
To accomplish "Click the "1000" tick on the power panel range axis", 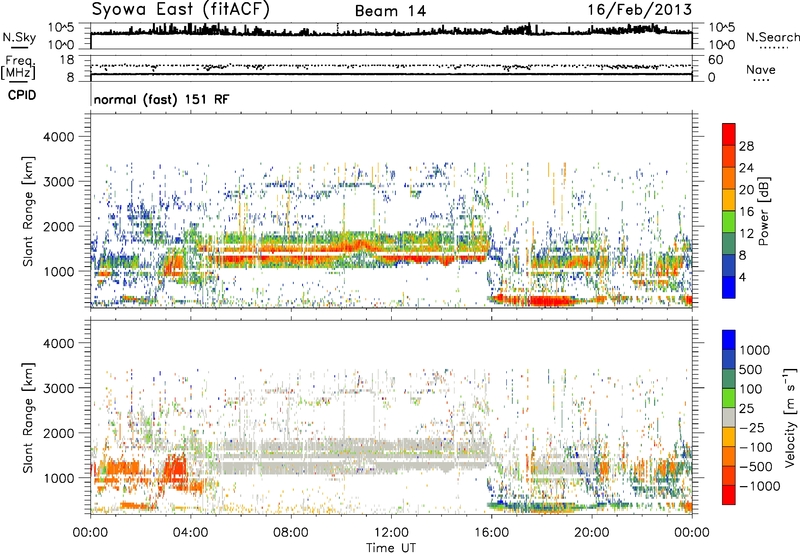I will 58,271.
